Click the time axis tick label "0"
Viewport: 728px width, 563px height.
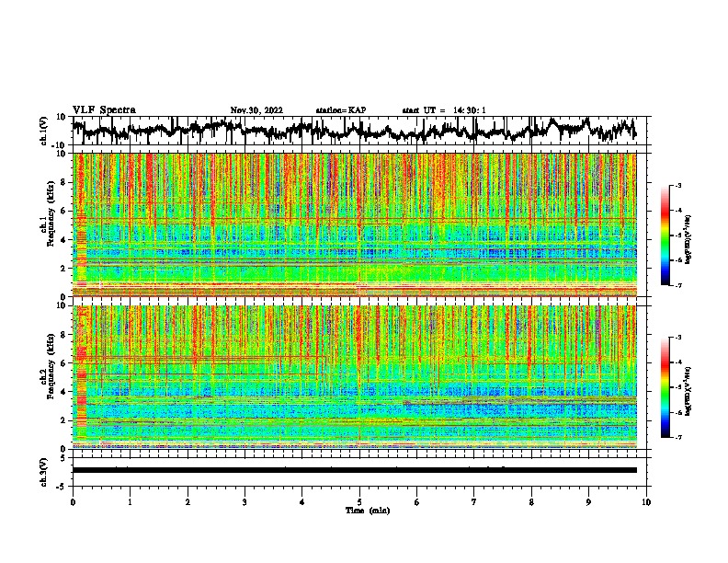tap(73, 502)
